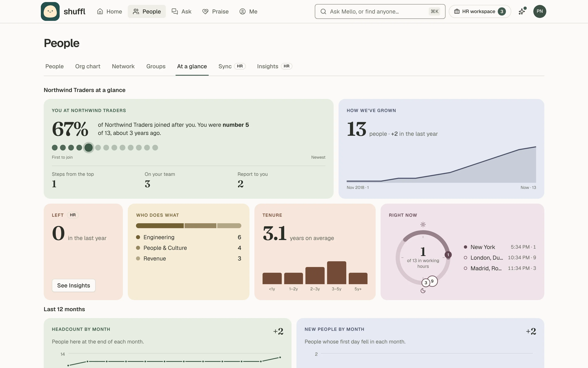Click the briefcase icon in HR workspace
This screenshot has height=368, width=588.
click(x=457, y=11)
